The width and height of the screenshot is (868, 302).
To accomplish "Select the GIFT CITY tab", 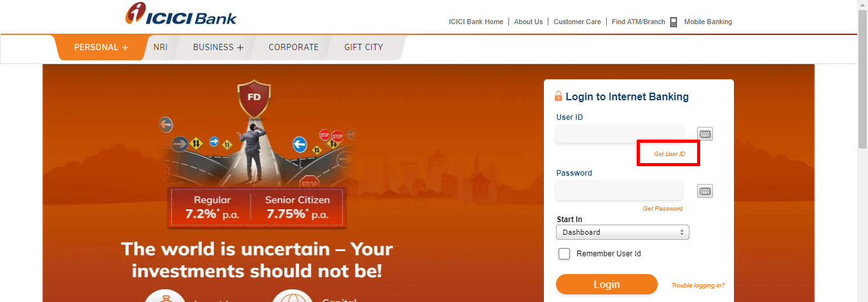I will tap(363, 47).
